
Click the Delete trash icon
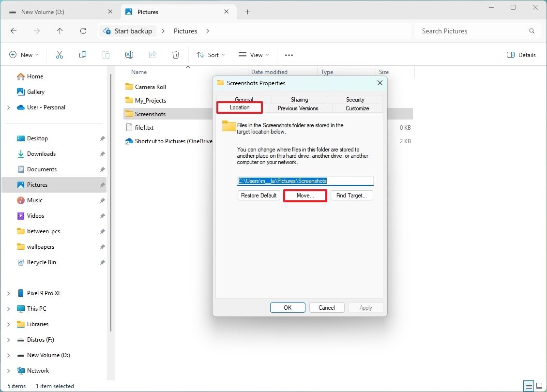(x=175, y=55)
